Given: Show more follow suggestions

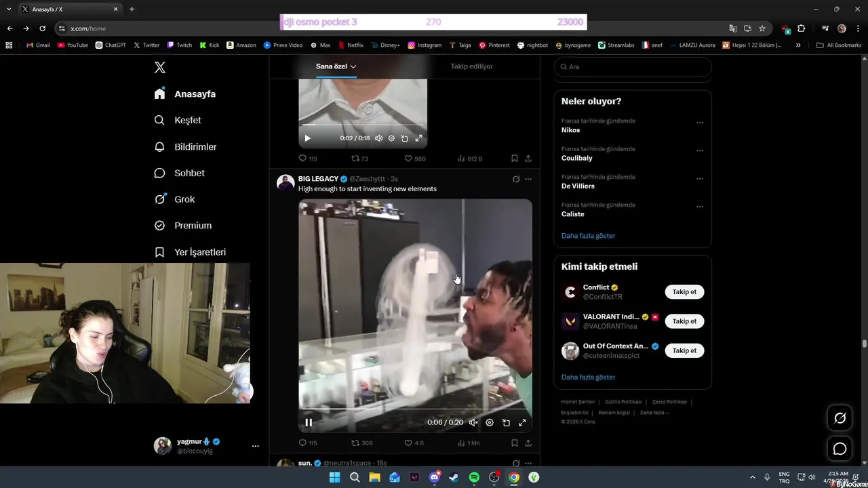Looking at the screenshot, I should 588,377.
